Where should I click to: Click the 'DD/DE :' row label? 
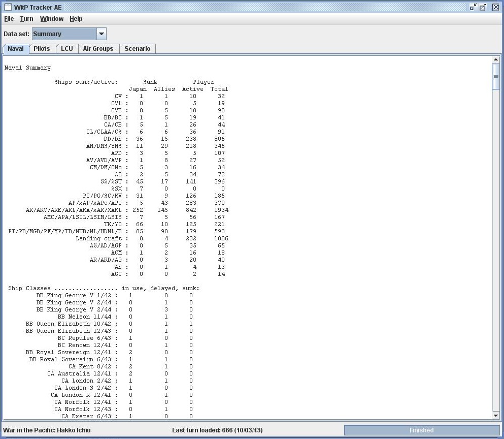[x=116, y=139]
